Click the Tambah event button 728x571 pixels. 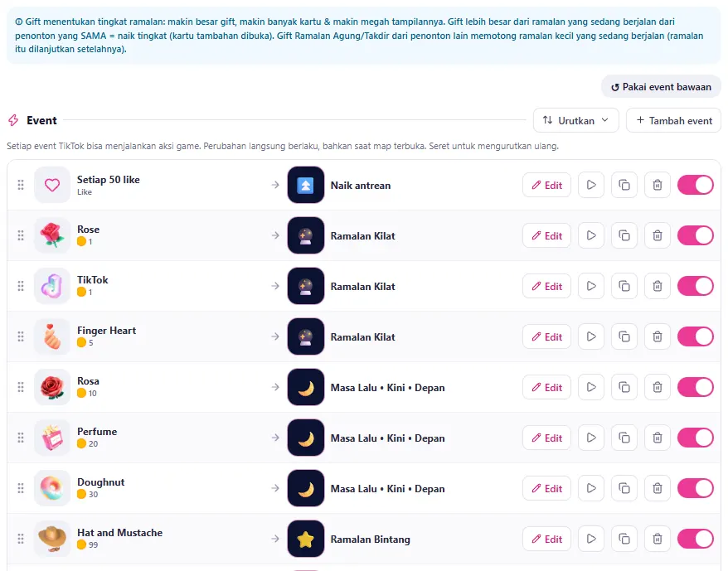point(673,120)
